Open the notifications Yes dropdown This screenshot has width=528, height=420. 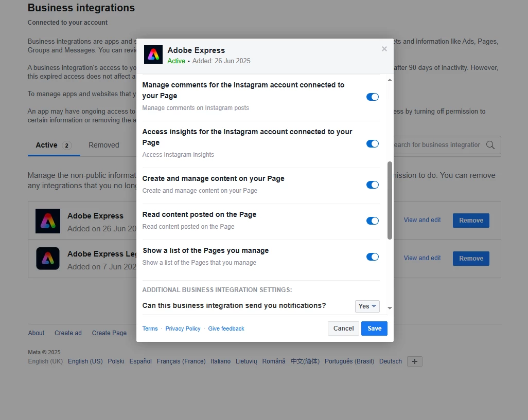click(x=367, y=306)
